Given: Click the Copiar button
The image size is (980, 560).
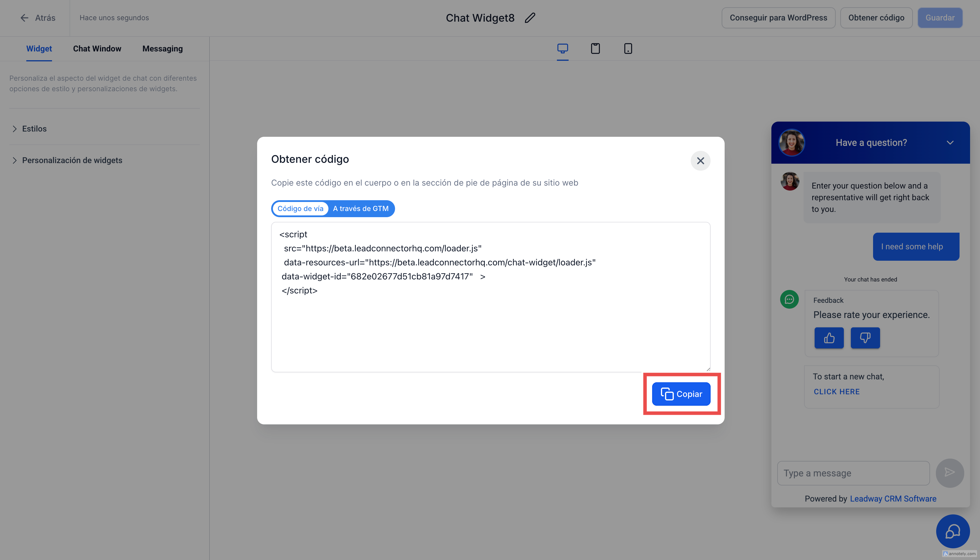Looking at the screenshot, I should tap(681, 394).
